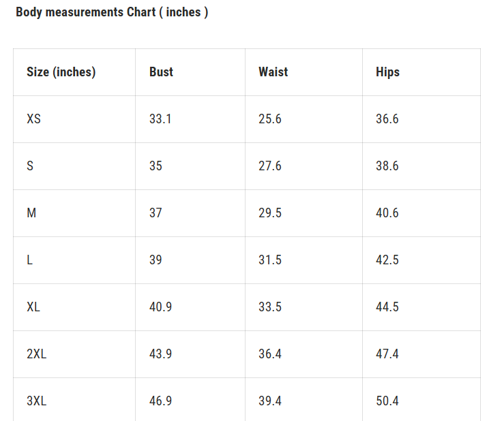Select the S size row label
The width and height of the screenshot is (504, 421).
click(x=30, y=166)
